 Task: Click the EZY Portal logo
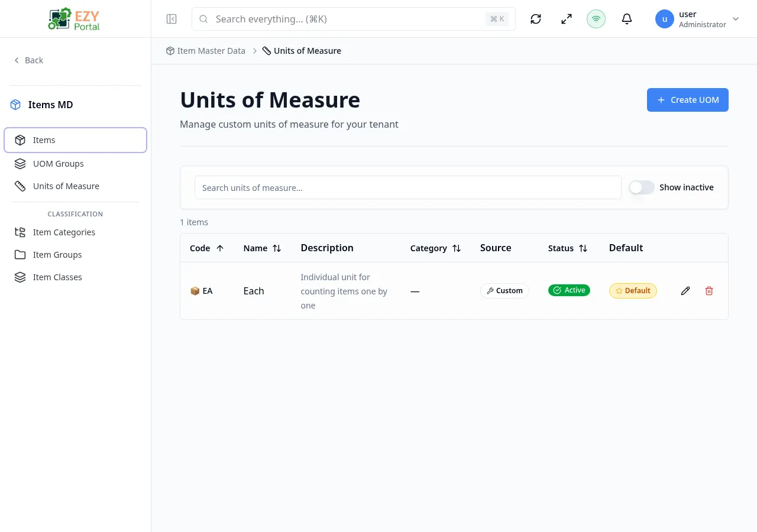pos(75,19)
